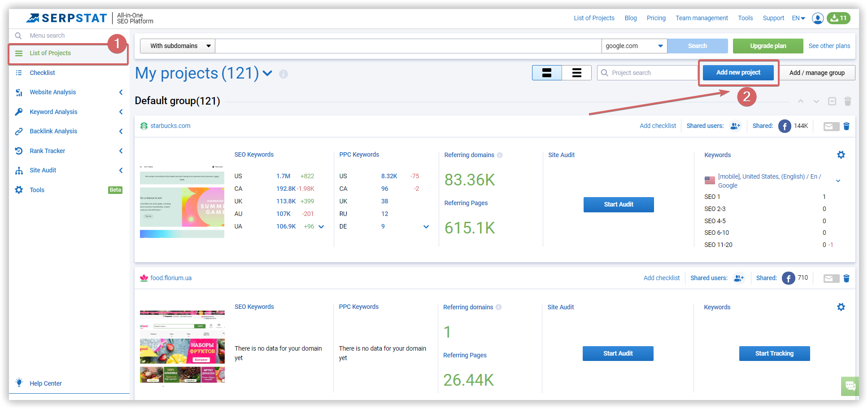Add shared user to starbucks.com
Screen dimensions: 868x409
(x=735, y=126)
